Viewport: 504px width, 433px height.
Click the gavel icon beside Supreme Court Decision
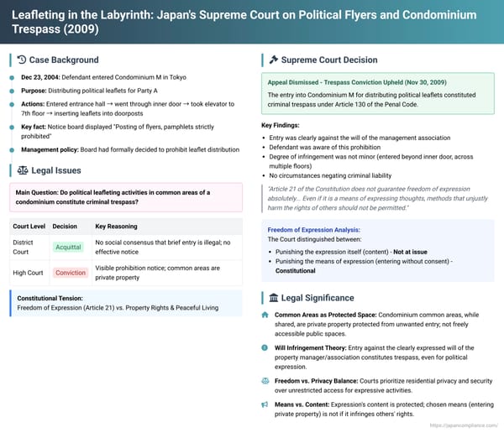tap(273, 60)
